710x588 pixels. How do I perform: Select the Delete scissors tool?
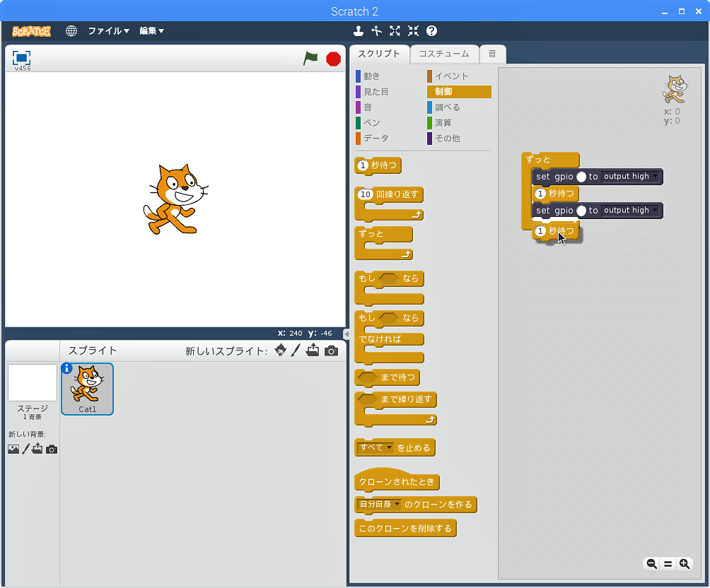(x=376, y=31)
